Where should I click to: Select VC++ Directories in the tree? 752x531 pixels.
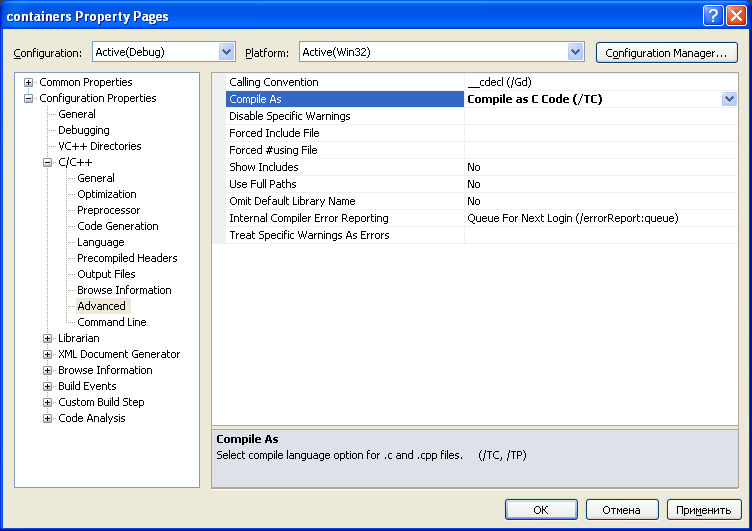100,146
